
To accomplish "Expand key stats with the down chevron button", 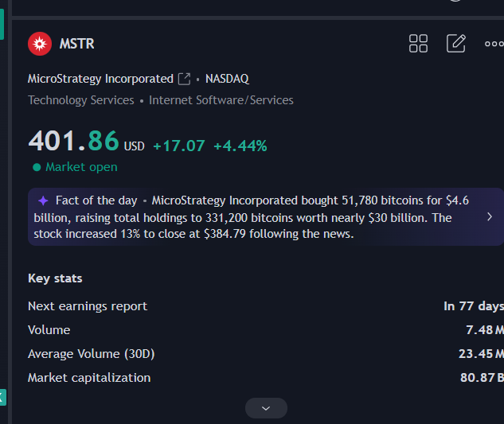I will (266, 408).
